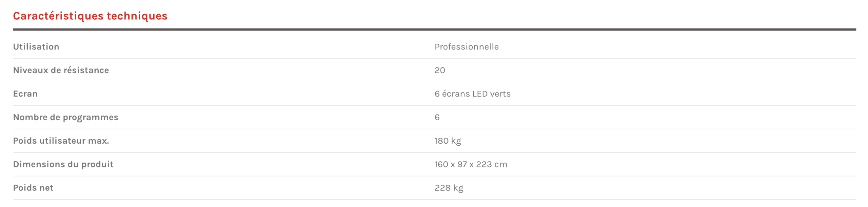This screenshot has width=868, height=207.
Task: Select the 'Nombre de programmes' label
Action: click(x=66, y=117)
